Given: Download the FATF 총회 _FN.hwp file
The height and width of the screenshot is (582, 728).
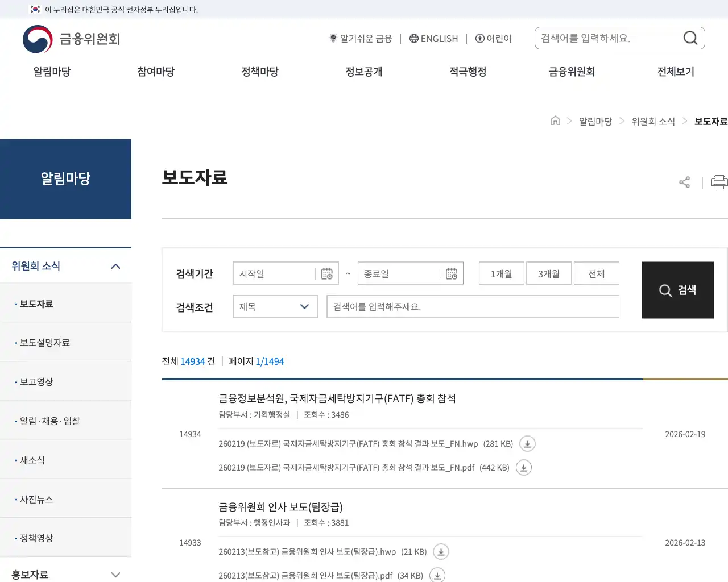Looking at the screenshot, I should click(527, 444).
